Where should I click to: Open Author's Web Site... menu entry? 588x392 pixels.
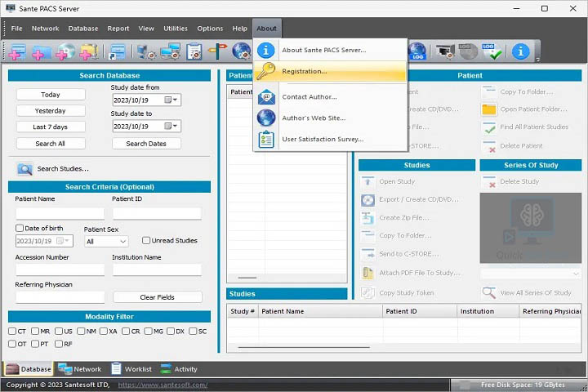(330, 118)
